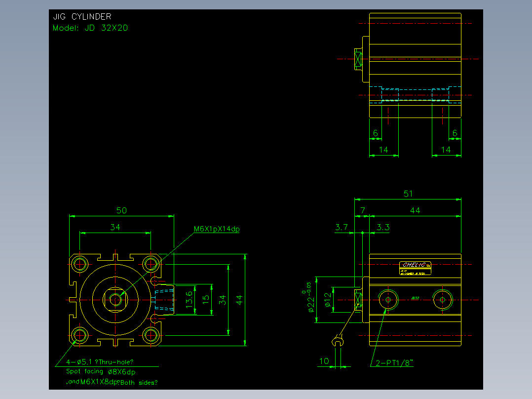This screenshot has width=532, height=399.
Task: Click the M6X1pX14dp thread callout
Action: [x=217, y=229]
